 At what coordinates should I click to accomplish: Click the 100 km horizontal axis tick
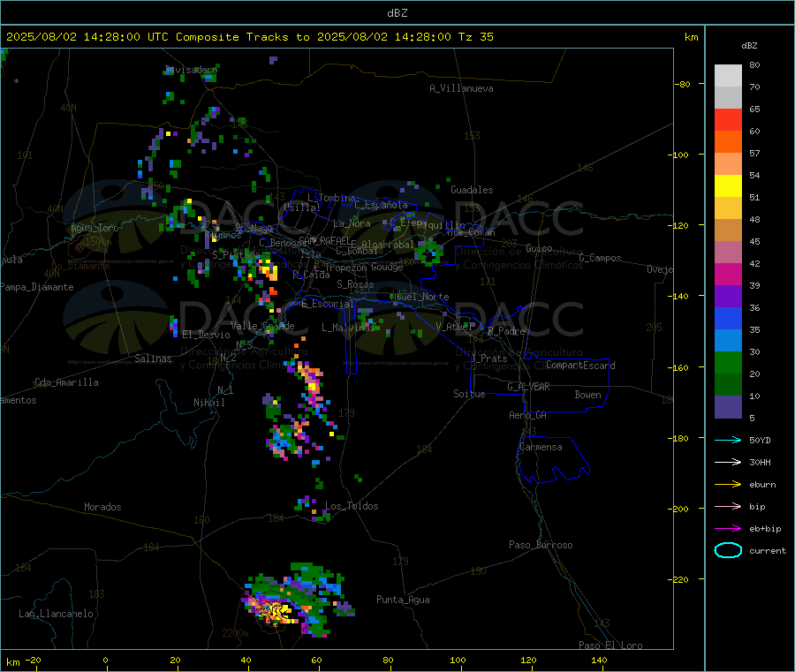tap(458, 661)
